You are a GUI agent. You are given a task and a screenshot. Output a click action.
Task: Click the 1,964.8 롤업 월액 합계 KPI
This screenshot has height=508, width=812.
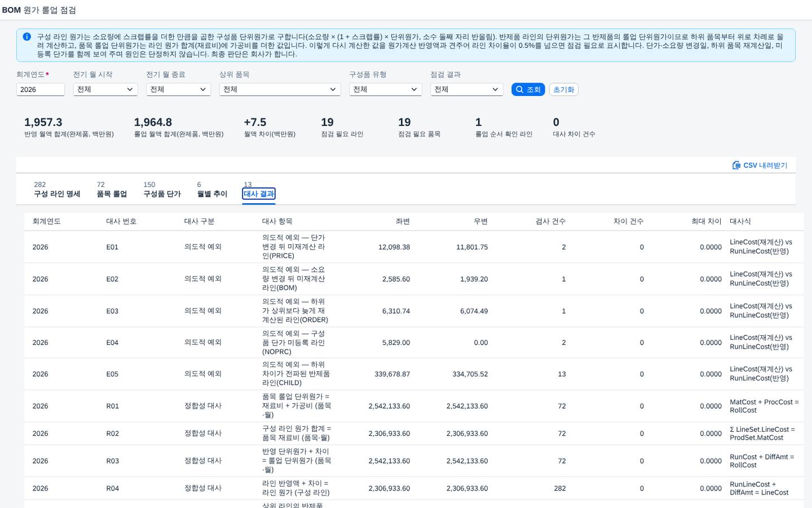pos(179,128)
